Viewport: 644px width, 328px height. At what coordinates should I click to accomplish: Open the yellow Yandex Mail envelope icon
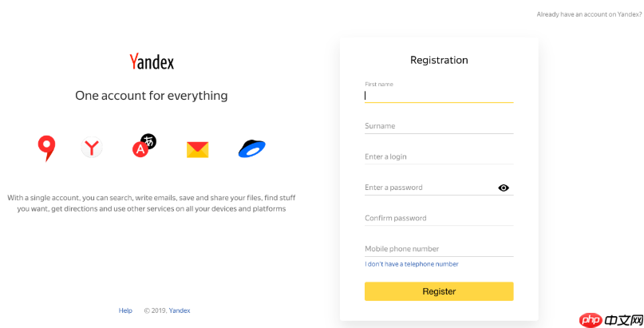coord(197,149)
